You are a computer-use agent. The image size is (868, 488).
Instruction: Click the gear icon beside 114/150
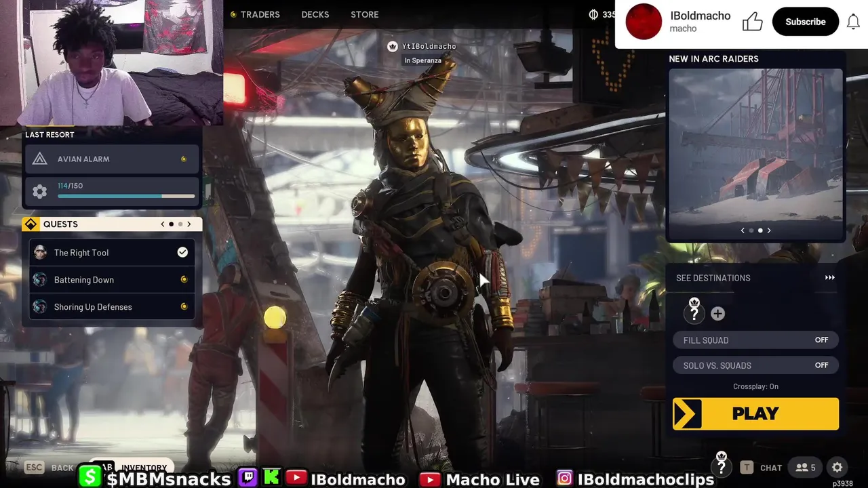pyautogui.click(x=40, y=192)
